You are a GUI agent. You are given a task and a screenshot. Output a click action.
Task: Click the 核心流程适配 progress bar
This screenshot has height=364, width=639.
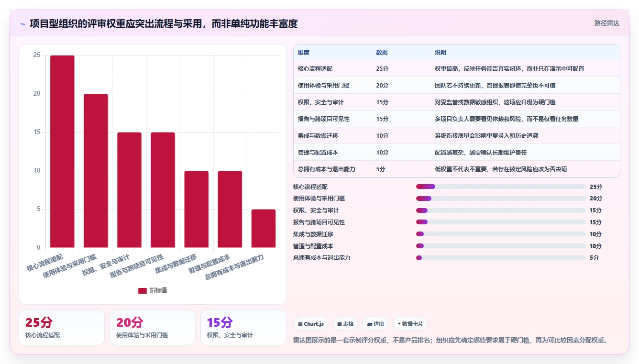501,187
